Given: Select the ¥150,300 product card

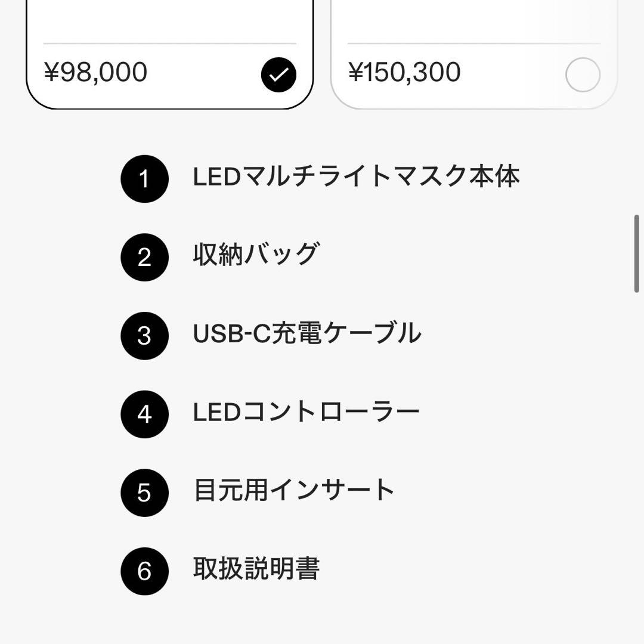Looking at the screenshot, I should (474, 60).
